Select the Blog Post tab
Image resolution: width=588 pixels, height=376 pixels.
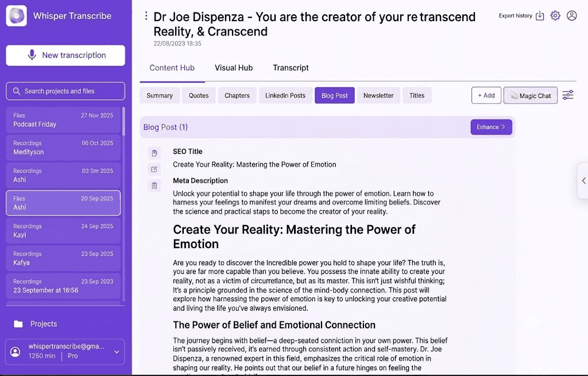click(335, 95)
